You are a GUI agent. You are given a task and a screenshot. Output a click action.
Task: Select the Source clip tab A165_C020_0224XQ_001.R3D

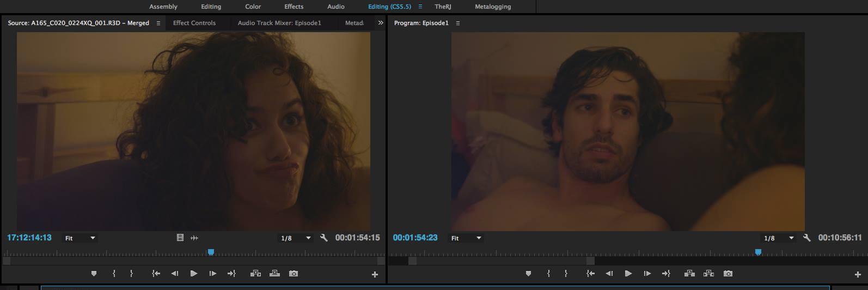click(78, 23)
